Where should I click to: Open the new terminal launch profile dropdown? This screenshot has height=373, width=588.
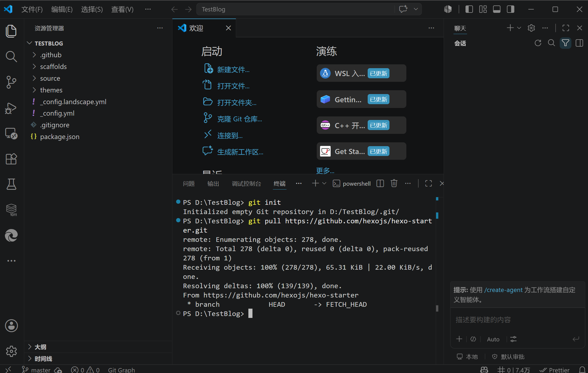click(x=324, y=183)
